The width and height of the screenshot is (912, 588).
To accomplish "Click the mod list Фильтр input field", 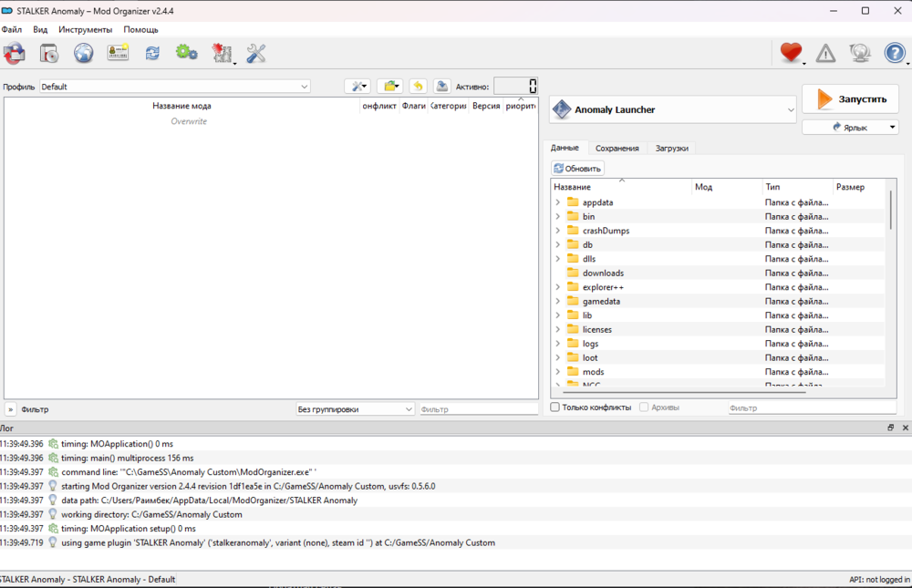I will 478,409.
